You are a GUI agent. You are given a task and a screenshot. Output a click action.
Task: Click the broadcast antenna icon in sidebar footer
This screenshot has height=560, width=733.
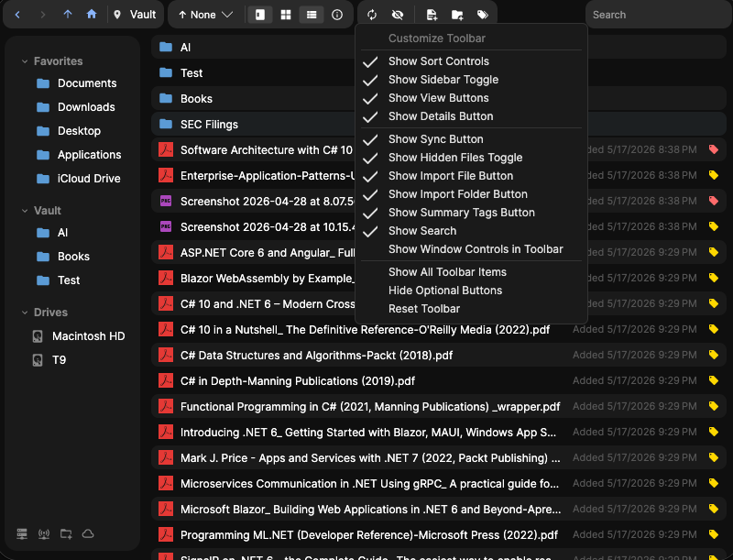tap(44, 533)
